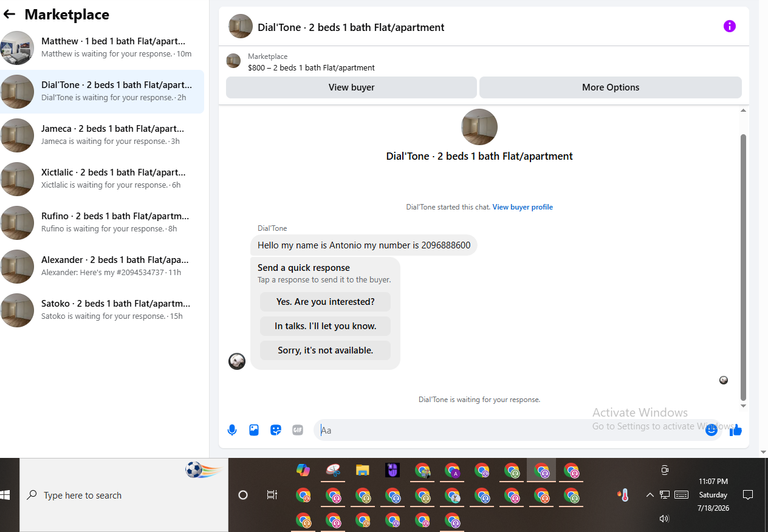This screenshot has width=768, height=532.
Task: Choose a sticker from sticker icon
Action: point(276,430)
